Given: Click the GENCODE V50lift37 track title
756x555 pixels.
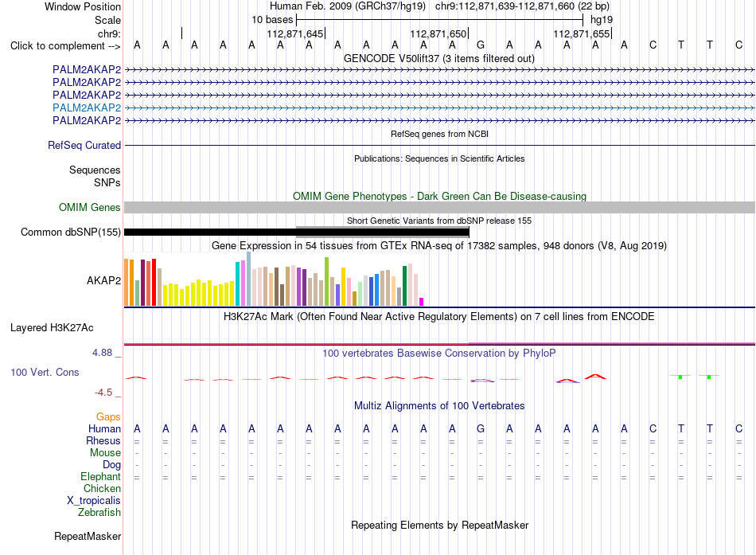Looking at the screenshot, I should pos(439,58).
